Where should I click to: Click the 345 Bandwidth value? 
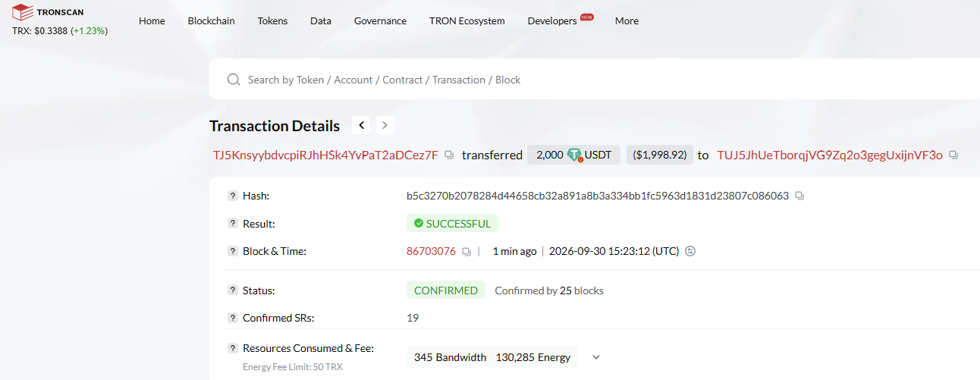click(450, 357)
